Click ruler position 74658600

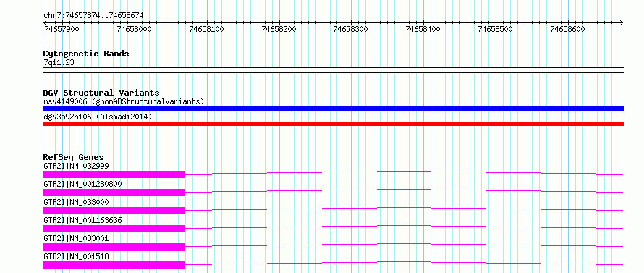pos(568,29)
